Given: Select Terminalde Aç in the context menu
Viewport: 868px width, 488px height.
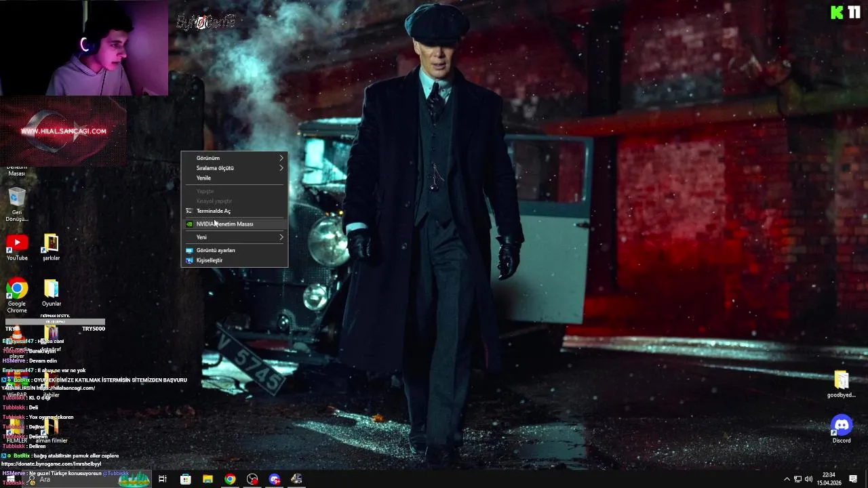Looking at the screenshot, I should tap(235, 211).
